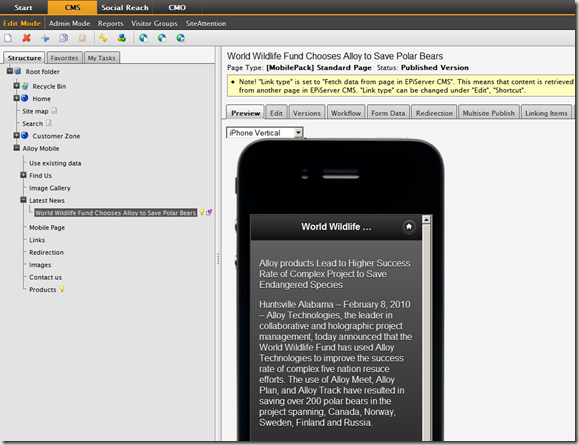
Task: Click the purple shortcut icon beside World Wildlife Fund node
Action: coord(209,212)
